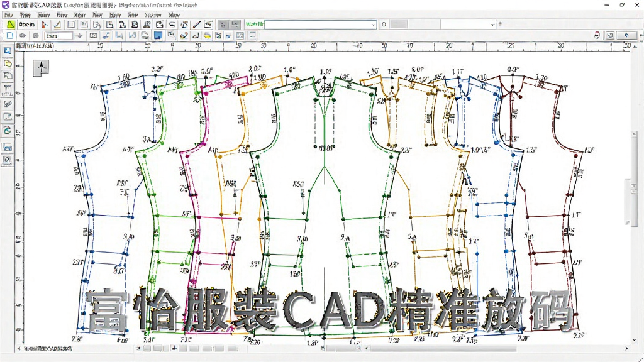Click the wide button with blue diamond
This screenshot has height=362, width=644.
point(626,35)
